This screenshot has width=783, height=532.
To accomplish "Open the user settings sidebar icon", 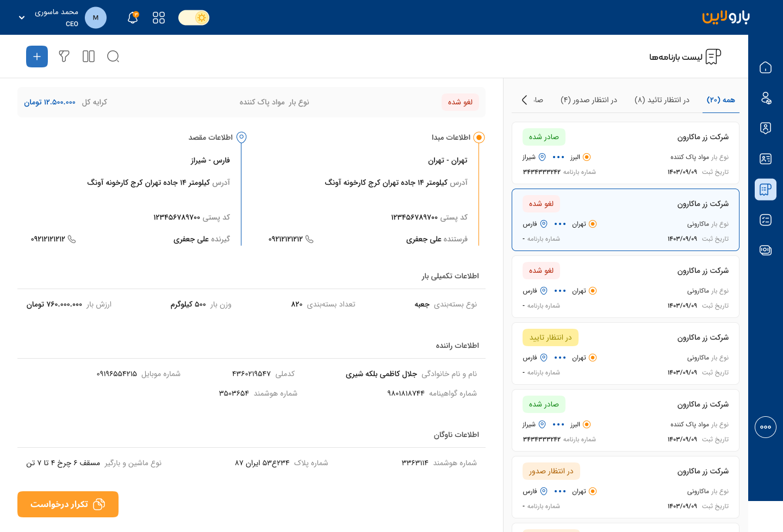I will click(x=766, y=98).
